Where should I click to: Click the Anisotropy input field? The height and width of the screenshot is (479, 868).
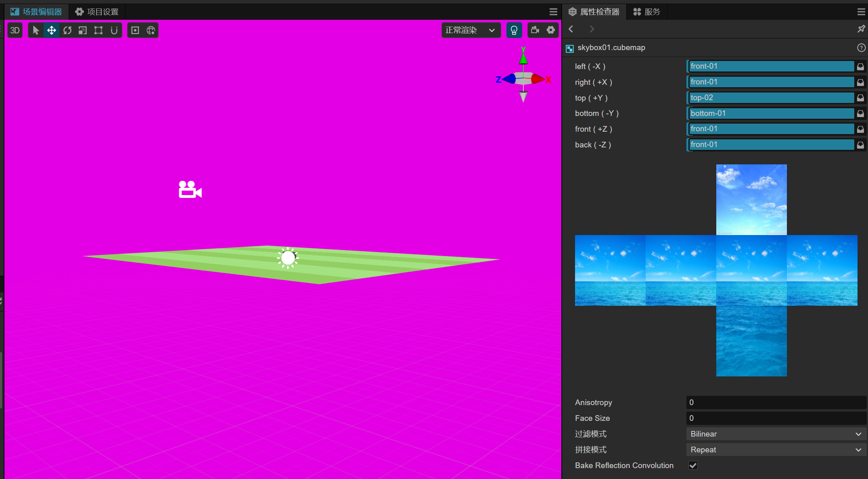tap(776, 402)
